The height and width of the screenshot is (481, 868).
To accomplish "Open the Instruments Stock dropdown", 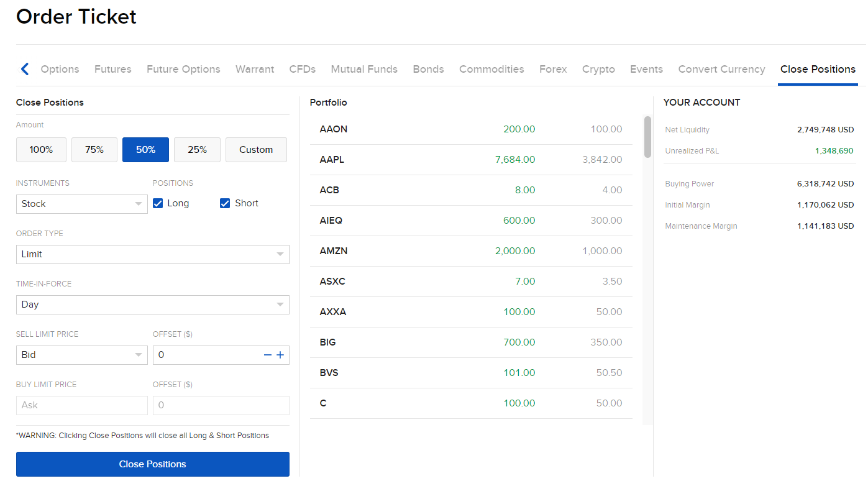I will (x=81, y=204).
